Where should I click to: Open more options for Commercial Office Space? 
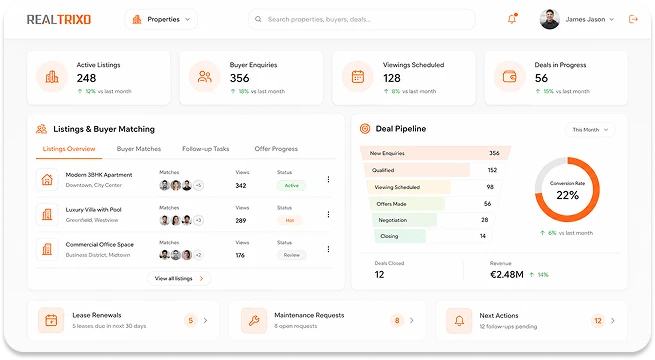point(328,249)
